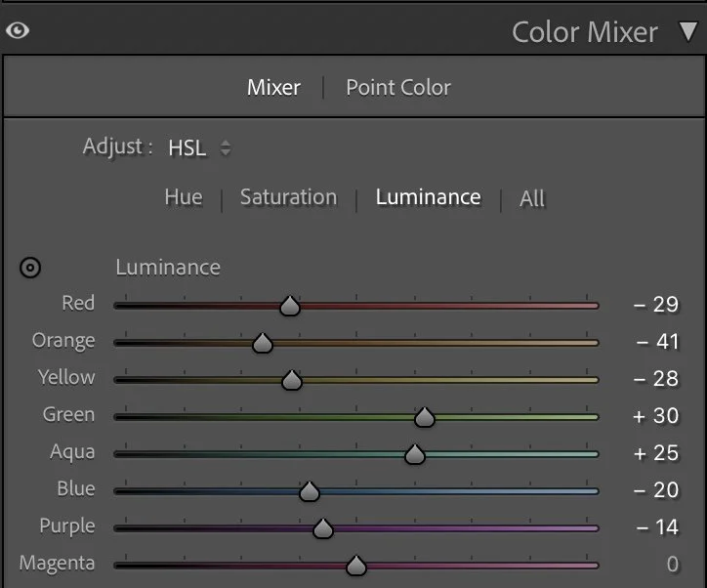Click the Red luminance slider handle
This screenshot has height=588, width=707.
pos(290,306)
